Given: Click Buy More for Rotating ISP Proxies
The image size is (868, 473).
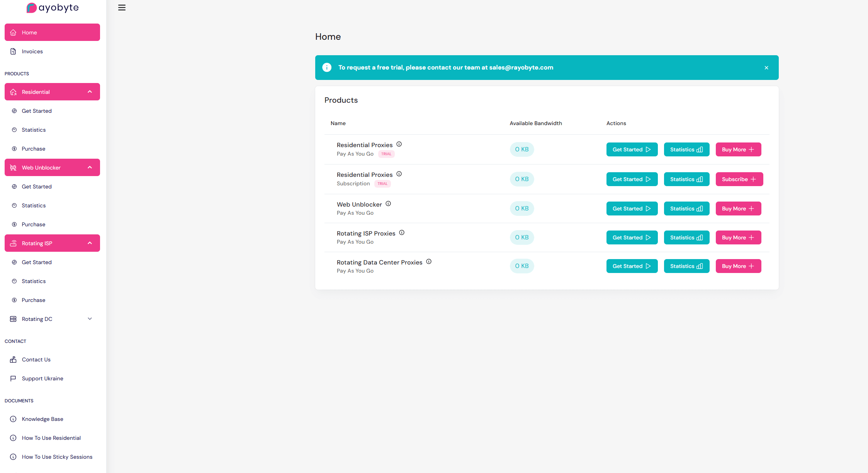Looking at the screenshot, I should pos(739,237).
